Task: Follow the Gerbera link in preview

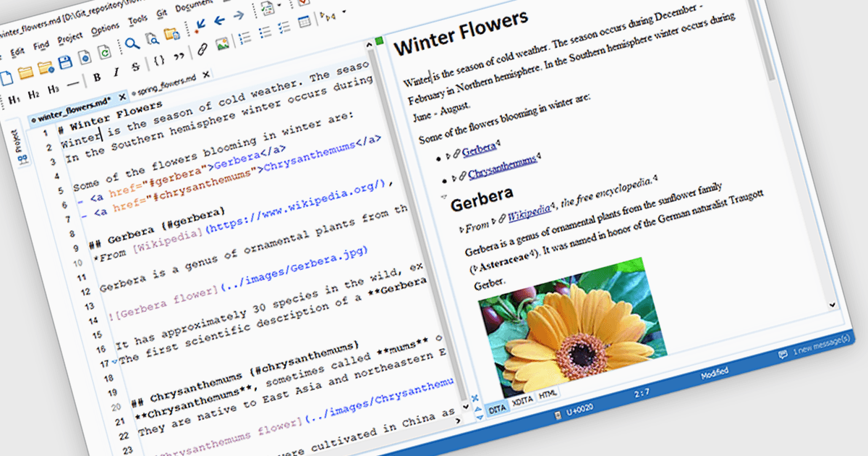Action: (479, 149)
